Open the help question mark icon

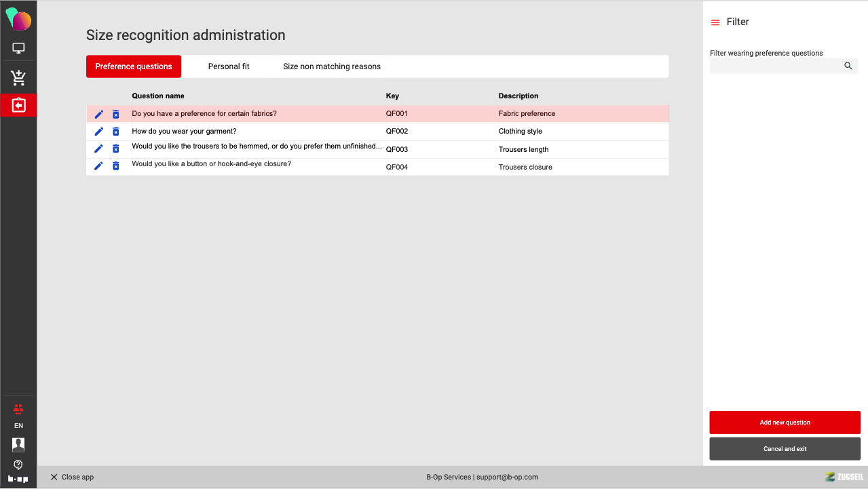point(18,465)
